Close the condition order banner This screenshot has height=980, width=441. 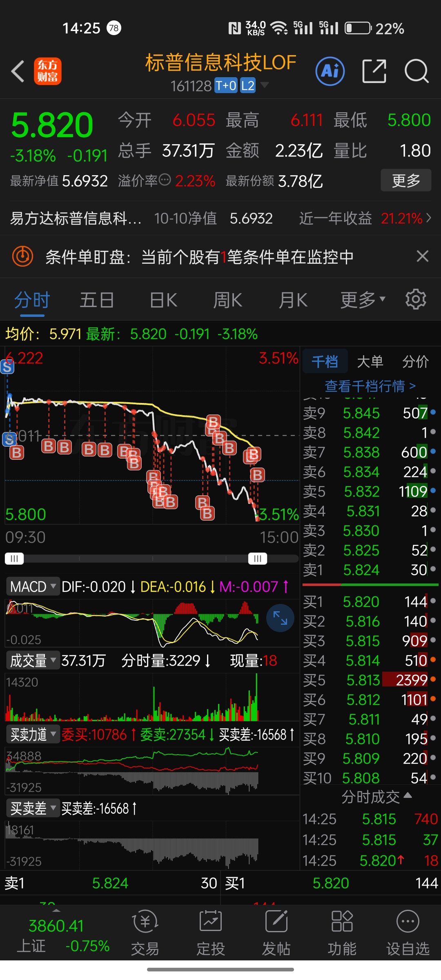(x=423, y=256)
